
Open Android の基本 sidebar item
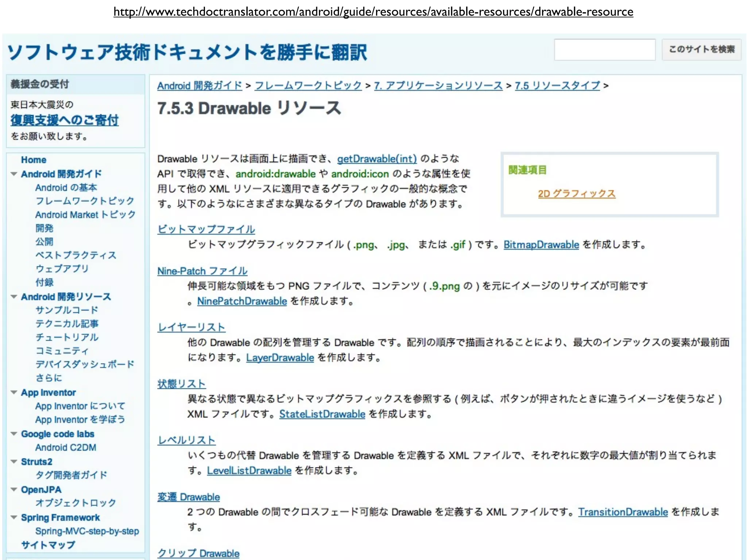(66, 187)
